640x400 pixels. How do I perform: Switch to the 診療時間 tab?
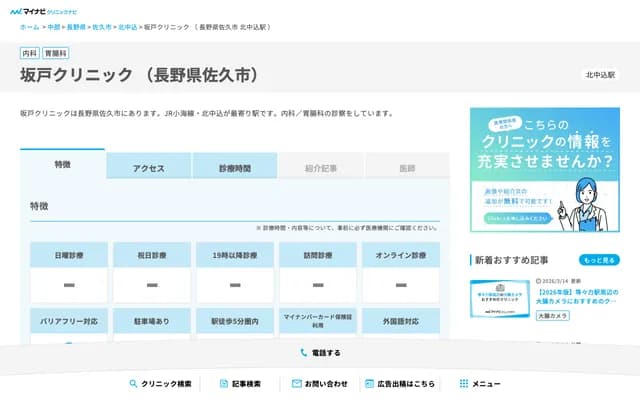(235, 168)
